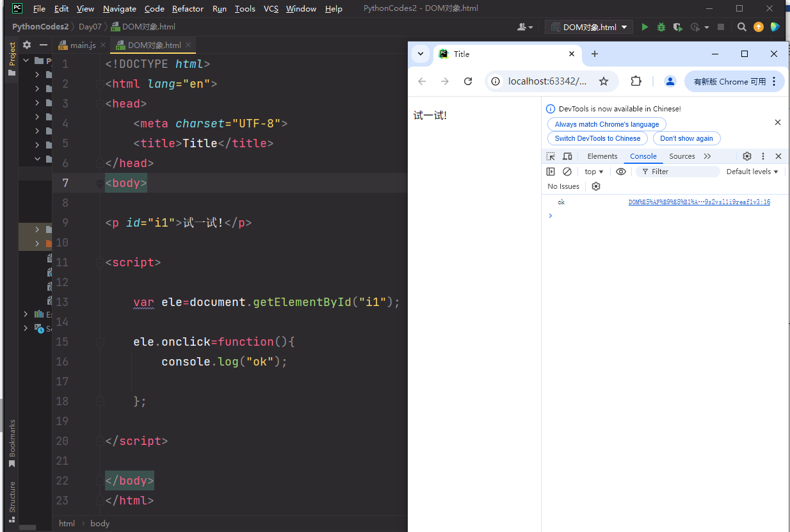The width and height of the screenshot is (790, 532).
Task: Click 'Always match Chrome's language' button
Action: [x=607, y=124]
